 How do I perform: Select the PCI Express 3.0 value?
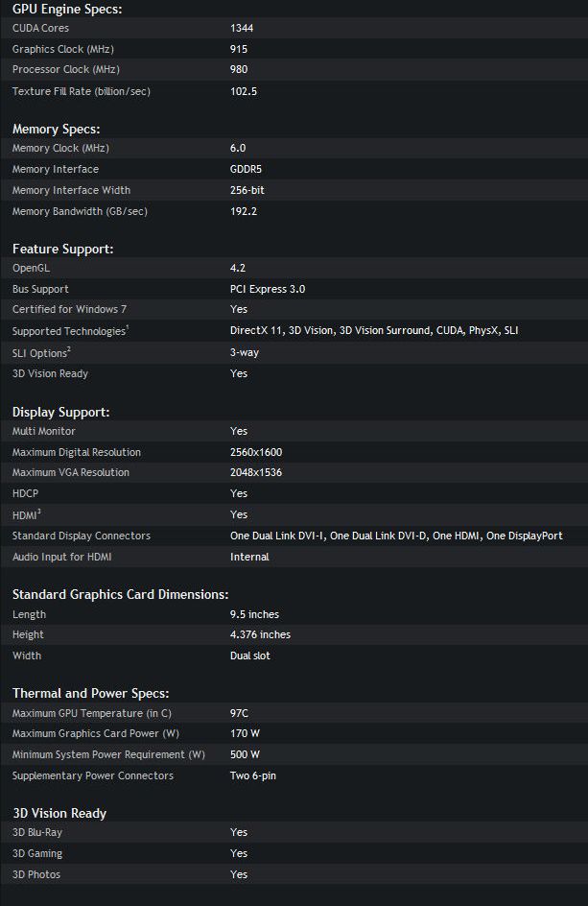tap(268, 289)
